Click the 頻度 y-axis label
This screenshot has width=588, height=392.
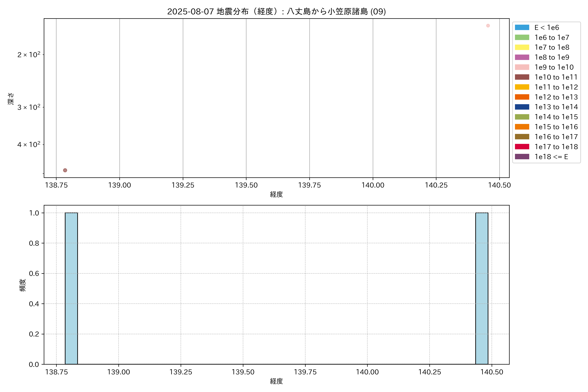23,285
